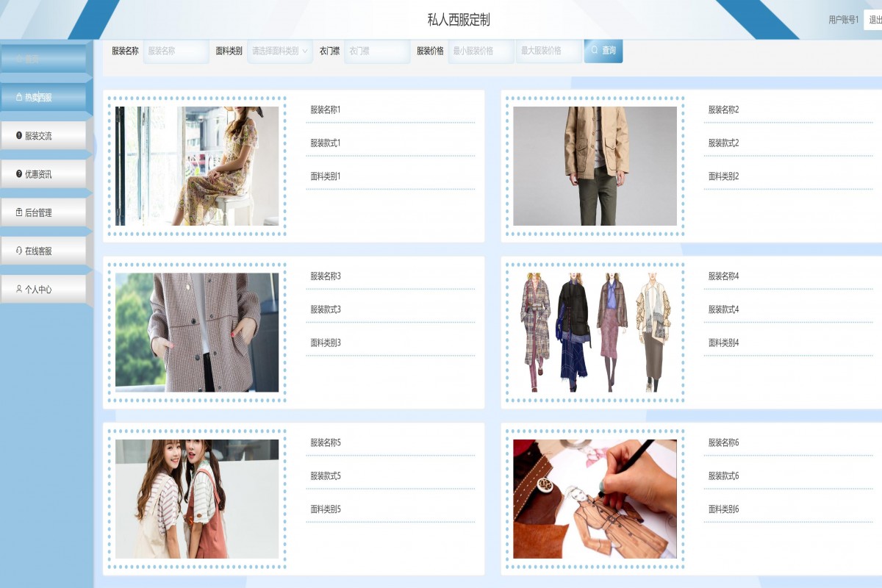Click the 首页 home icon in sidebar
The image size is (882, 588).
pos(19,59)
